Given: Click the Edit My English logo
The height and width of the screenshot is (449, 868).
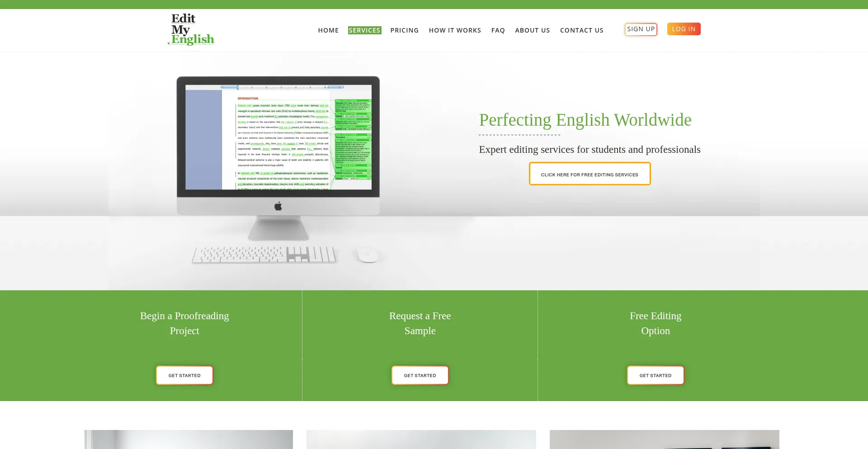Looking at the screenshot, I should [x=191, y=29].
